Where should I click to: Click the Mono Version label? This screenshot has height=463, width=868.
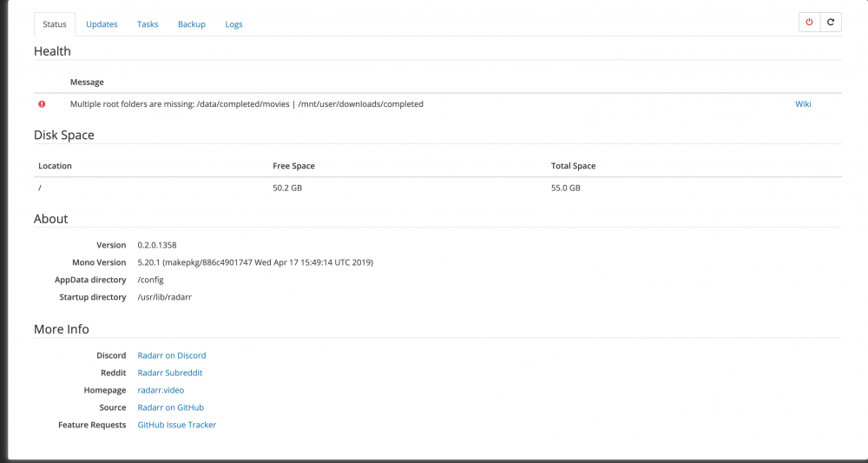tap(99, 262)
